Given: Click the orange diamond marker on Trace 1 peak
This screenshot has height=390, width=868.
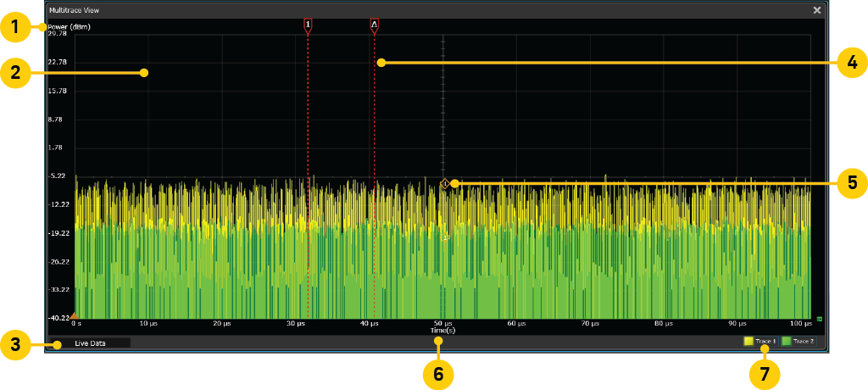Looking at the screenshot, I should [444, 183].
